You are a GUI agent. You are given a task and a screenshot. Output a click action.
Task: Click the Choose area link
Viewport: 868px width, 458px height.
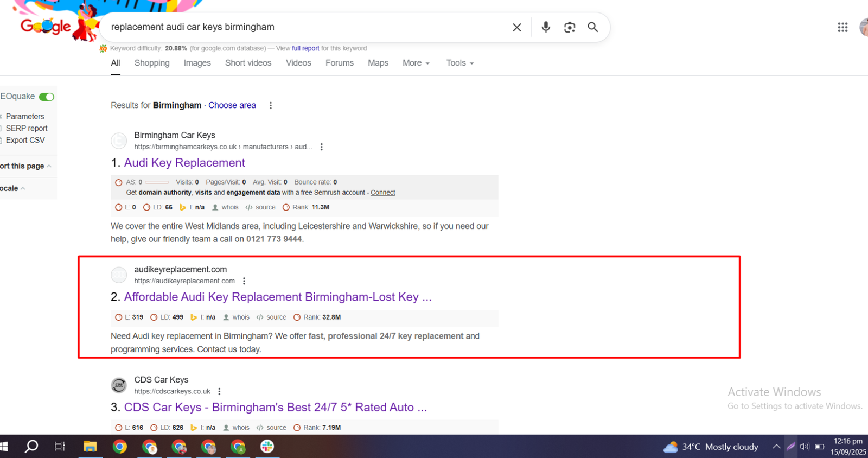pos(232,105)
